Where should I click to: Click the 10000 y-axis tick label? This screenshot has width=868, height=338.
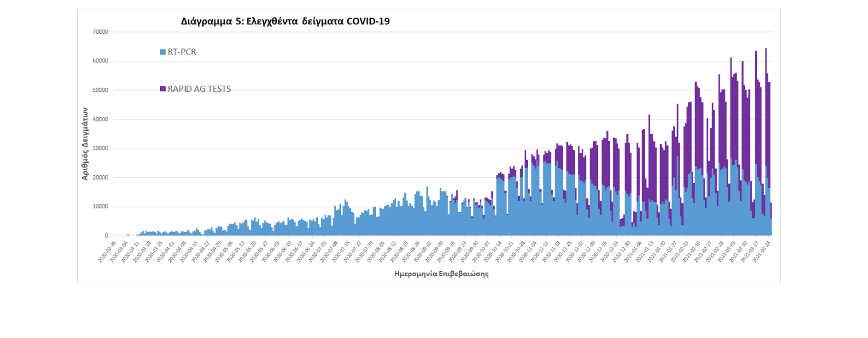click(x=100, y=207)
